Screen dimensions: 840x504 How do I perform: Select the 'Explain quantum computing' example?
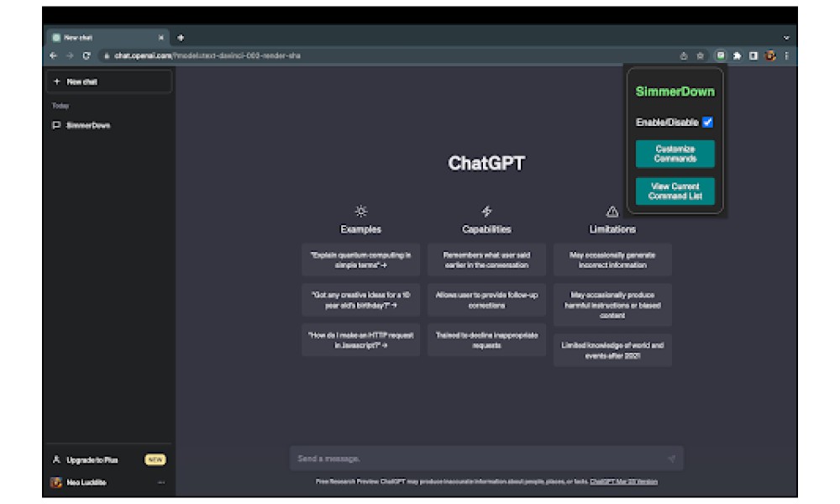coord(360,260)
